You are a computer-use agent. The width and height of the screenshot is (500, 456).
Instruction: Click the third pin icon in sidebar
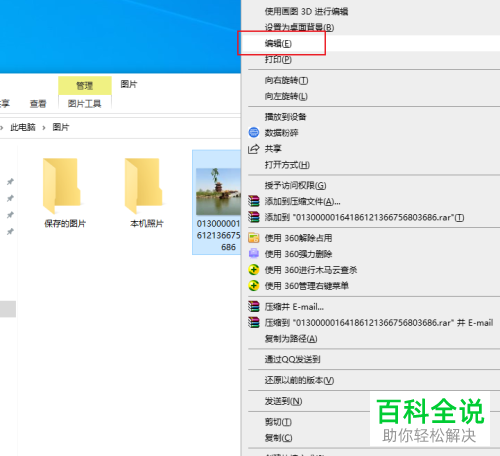coord(10,215)
